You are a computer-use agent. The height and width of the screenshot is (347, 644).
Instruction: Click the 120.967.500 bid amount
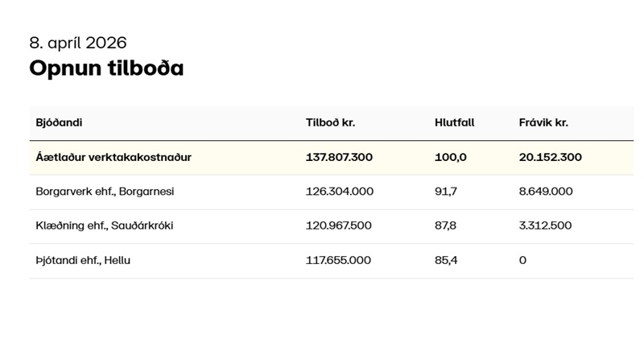[x=338, y=225]
